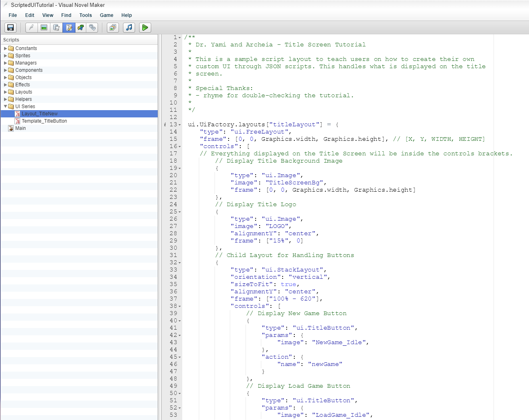
Task: Fold the comment block at line 1
Action: click(180, 38)
